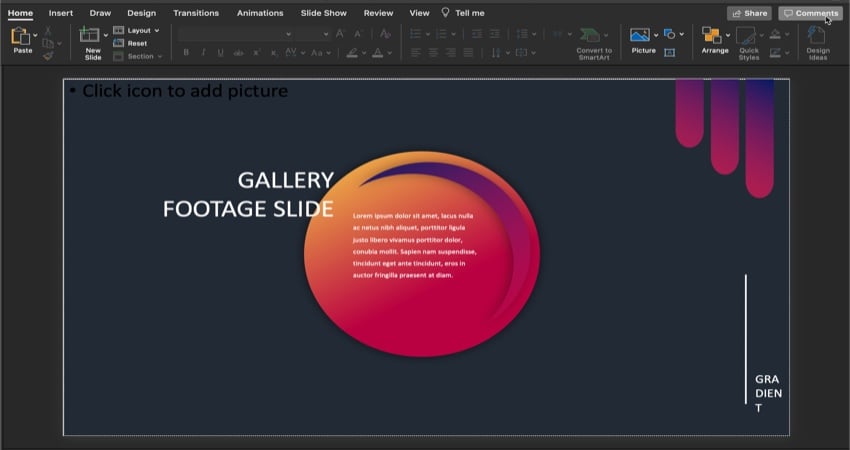
Task: Toggle Italic text formatting
Action: pos(203,53)
